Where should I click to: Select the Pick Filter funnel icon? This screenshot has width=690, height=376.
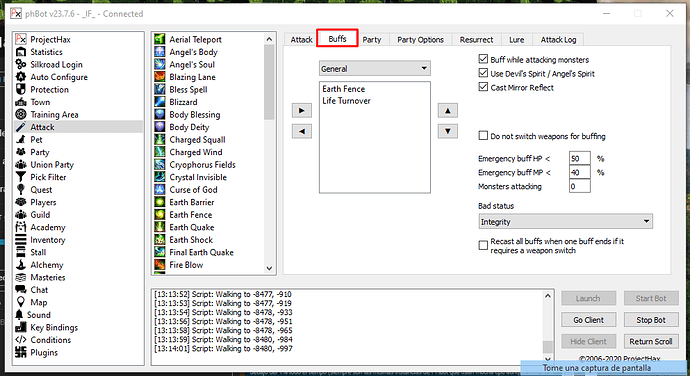click(21, 177)
